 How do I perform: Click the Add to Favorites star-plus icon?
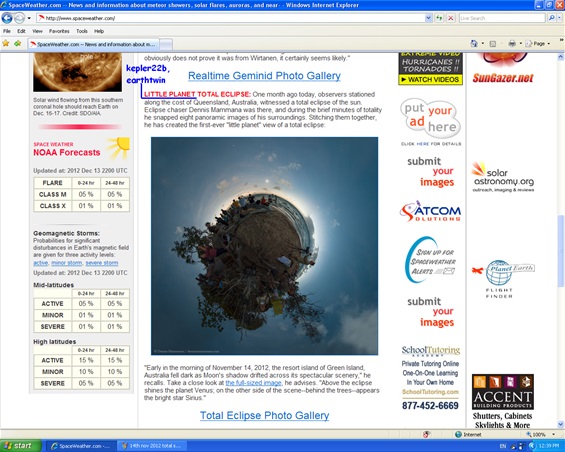tap(18, 44)
